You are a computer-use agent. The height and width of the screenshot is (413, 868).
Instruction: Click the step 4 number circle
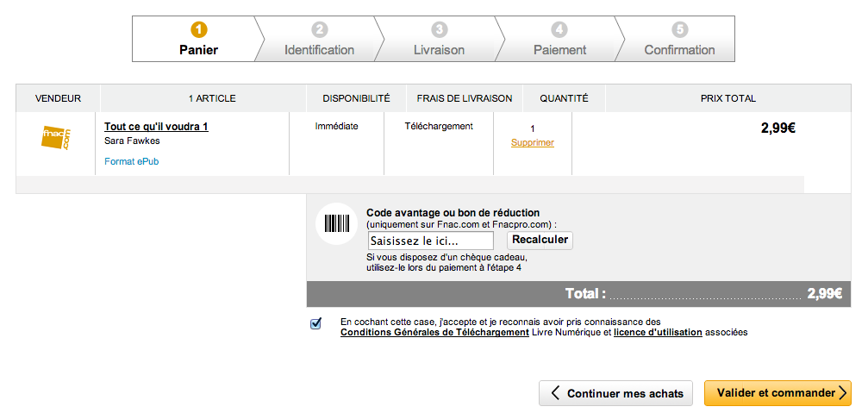pos(560,29)
